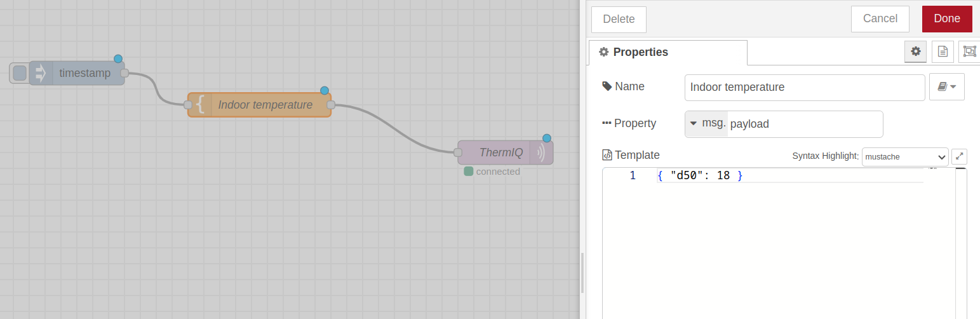Switch to the Properties tab
This screenshot has width=980, height=319.
coord(667,52)
